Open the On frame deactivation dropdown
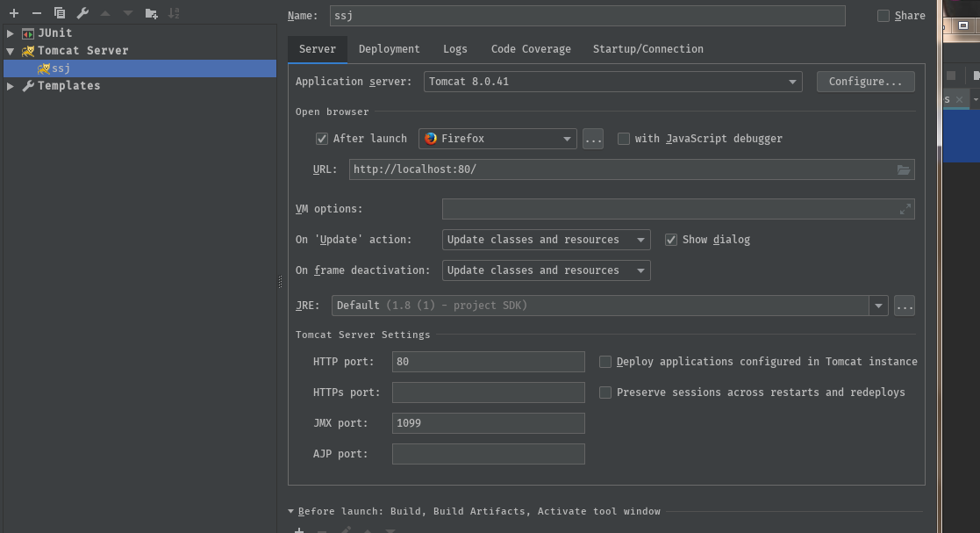The height and width of the screenshot is (533, 980). click(547, 270)
